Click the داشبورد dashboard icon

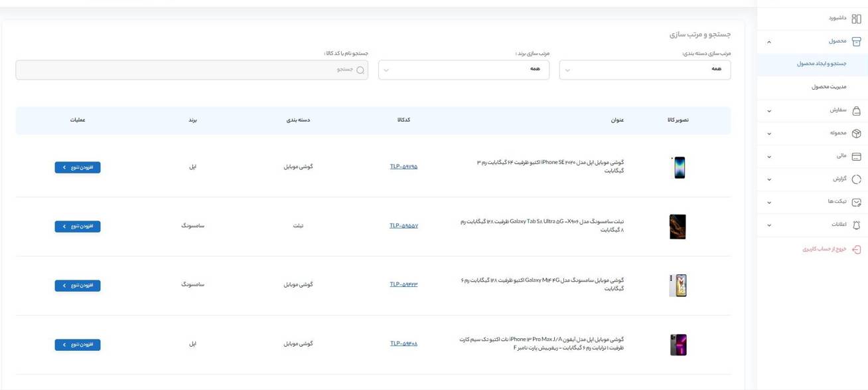856,19
